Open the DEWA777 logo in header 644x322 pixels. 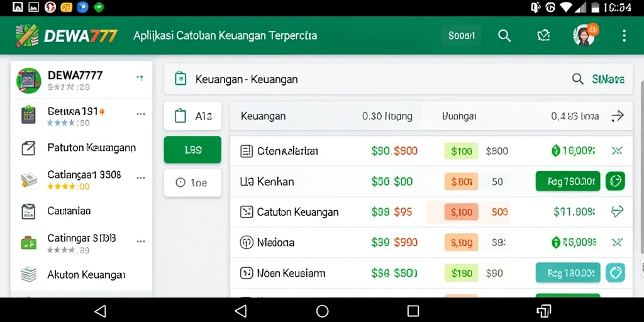[67, 36]
